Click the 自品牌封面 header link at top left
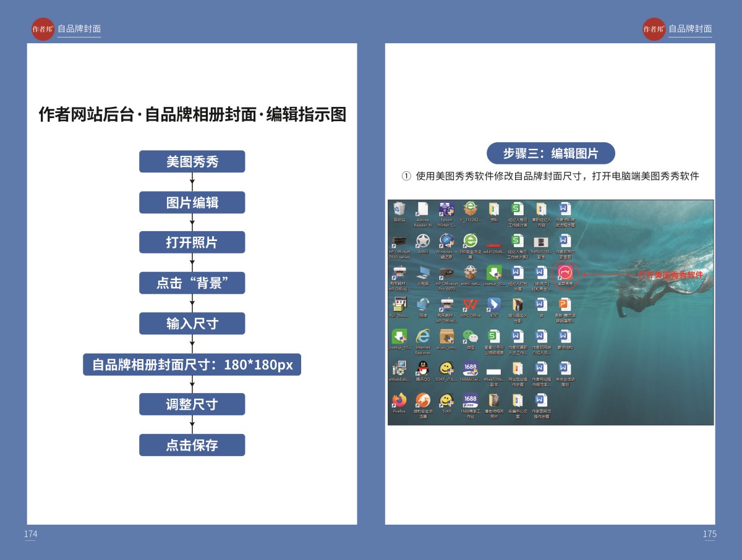The image size is (742, 560). tap(79, 29)
